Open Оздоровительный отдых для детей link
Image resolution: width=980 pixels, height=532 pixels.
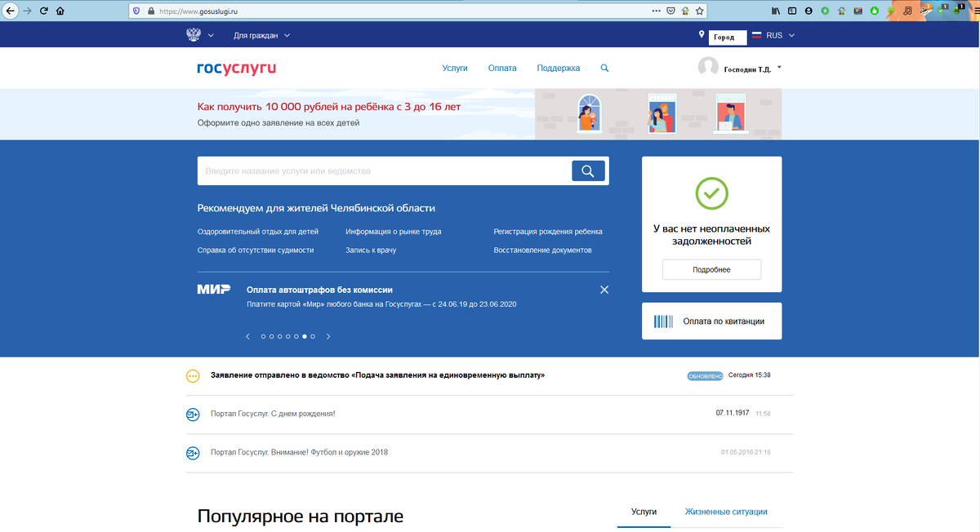pyautogui.click(x=258, y=232)
